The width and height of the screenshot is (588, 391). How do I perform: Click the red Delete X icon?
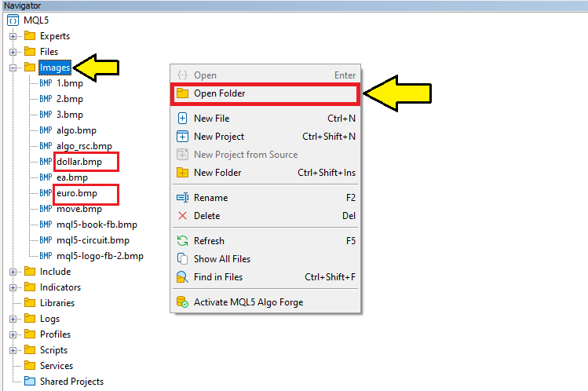point(182,216)
